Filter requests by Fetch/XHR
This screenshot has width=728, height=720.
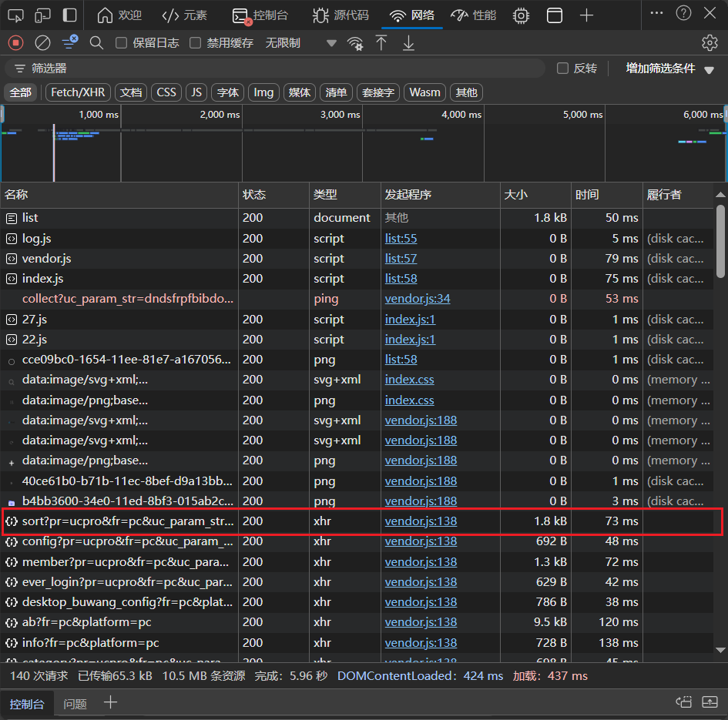pyautogui.click(x=77, y=92)
